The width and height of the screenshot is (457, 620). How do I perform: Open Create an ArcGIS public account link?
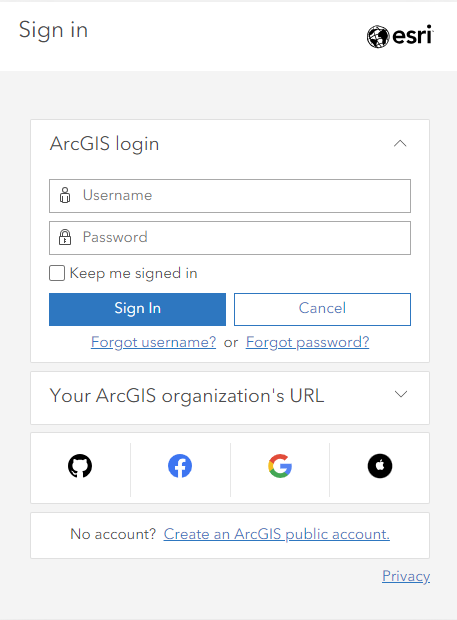[277, 534]
